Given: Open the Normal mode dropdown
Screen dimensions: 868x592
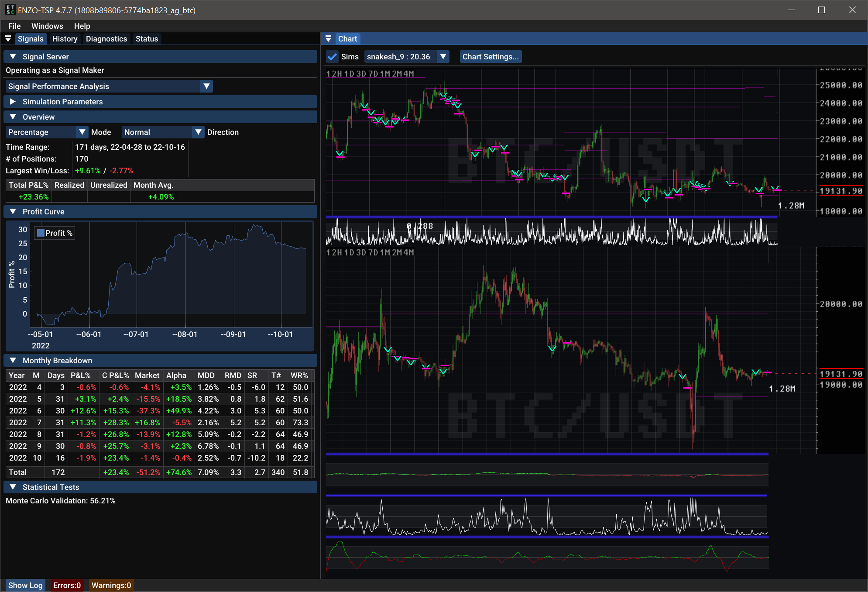Looking at the screenshot, I should (199, 132).
